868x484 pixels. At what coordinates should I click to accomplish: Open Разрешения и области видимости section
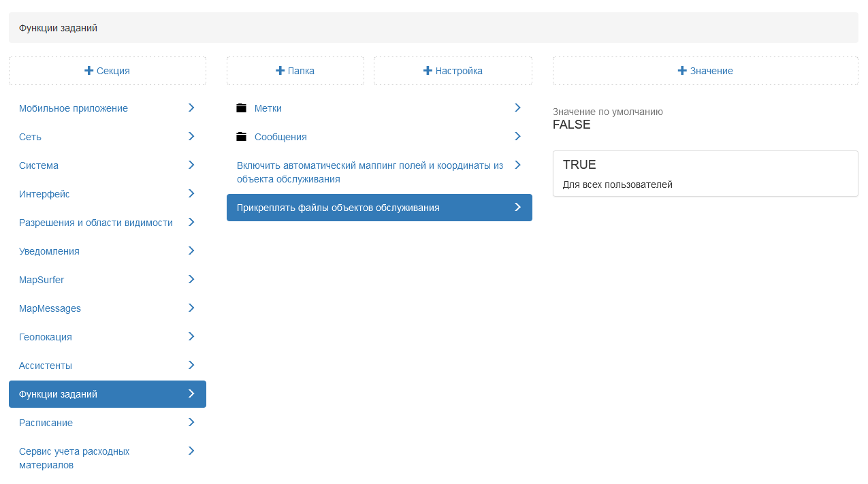[x=108, y=223]
